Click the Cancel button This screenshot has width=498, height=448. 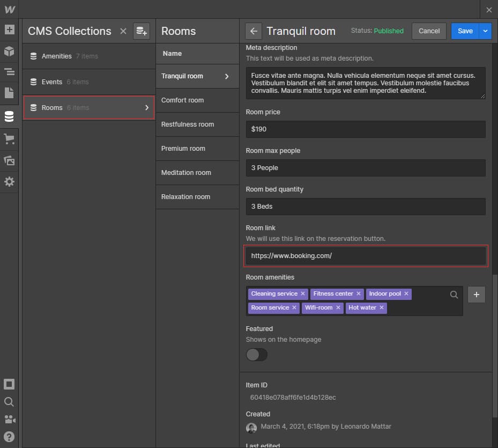pos(429,31)
